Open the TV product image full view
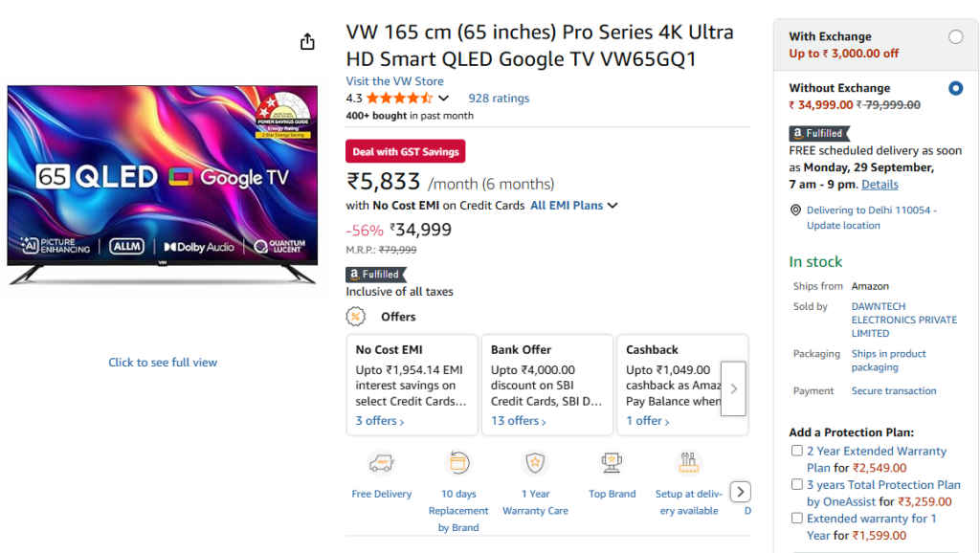The width and height of the screenshot is (980, 553). pos(163,363)
